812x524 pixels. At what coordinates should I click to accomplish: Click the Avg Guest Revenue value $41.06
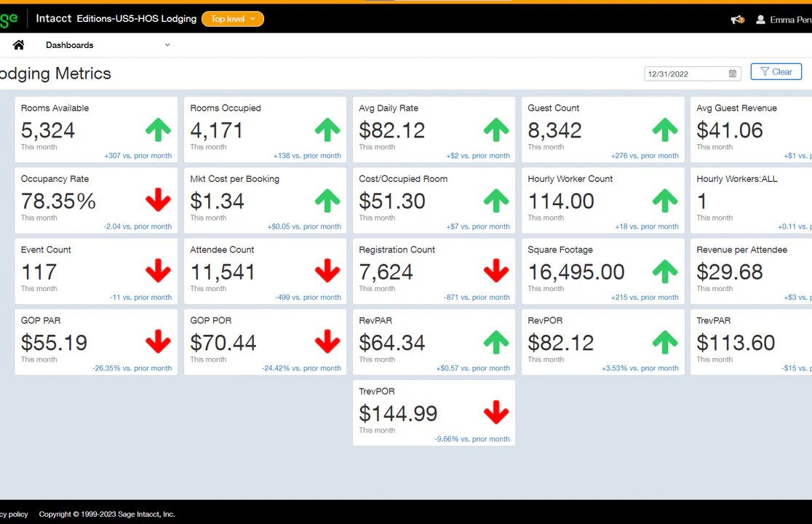730,130
